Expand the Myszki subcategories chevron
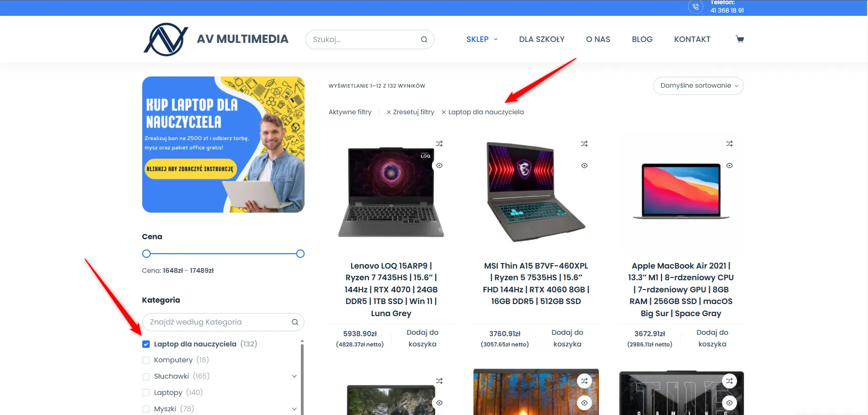The height and width of the screenshot is (415, 868). coord(294,409)
